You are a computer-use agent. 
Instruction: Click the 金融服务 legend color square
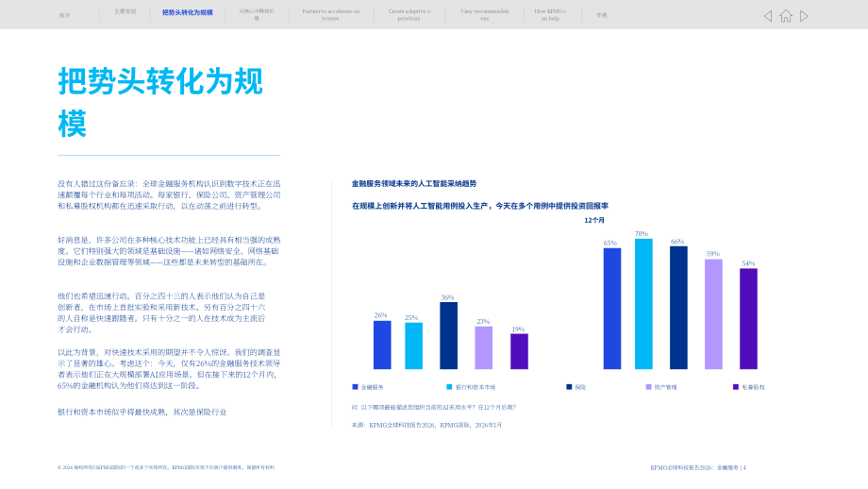(x=355, y=387)
